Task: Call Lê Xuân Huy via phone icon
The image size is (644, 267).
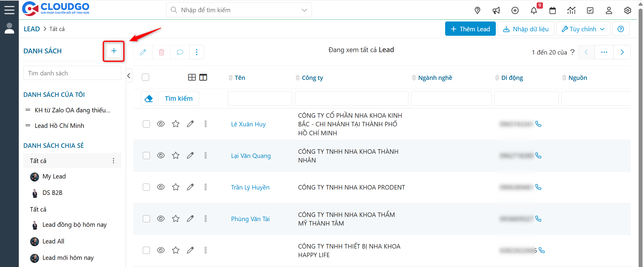Action: [x=538, y=124]
